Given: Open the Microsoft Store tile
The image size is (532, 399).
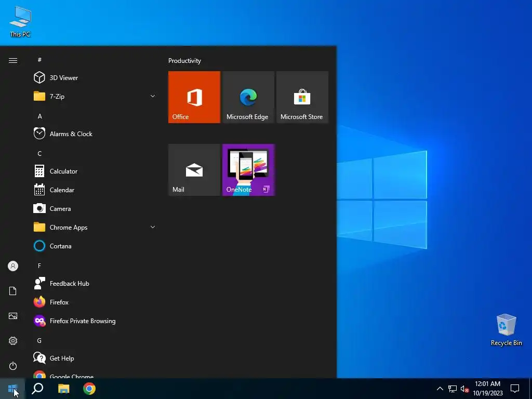Looking at the screenshot, I should pos(302,97).
